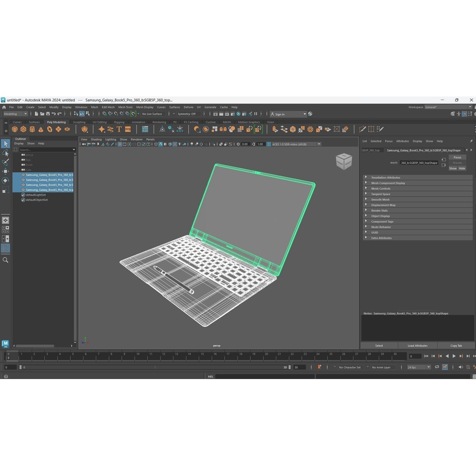
Task: Click the home icon in menu bar
Action: tap(4, 107)
